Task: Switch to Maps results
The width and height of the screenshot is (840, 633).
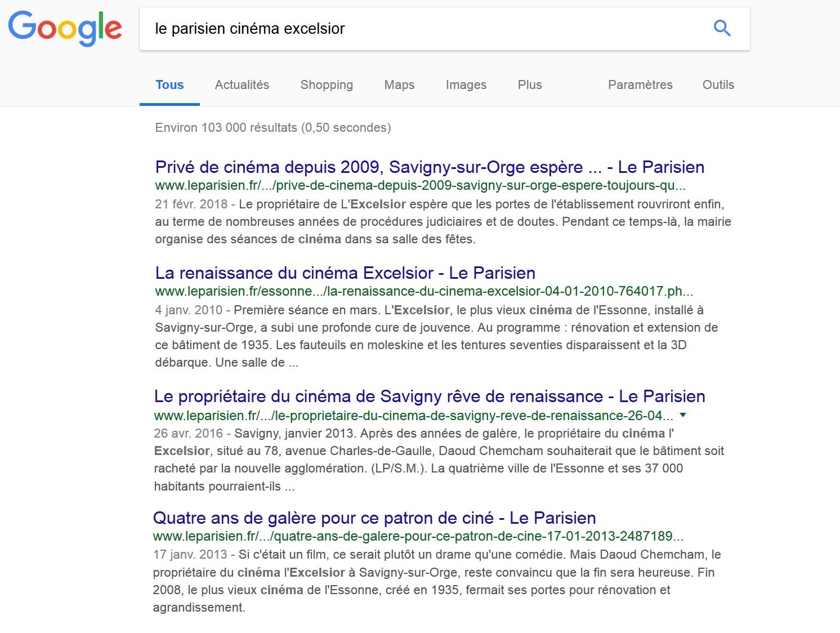Action: click(399, 85)
